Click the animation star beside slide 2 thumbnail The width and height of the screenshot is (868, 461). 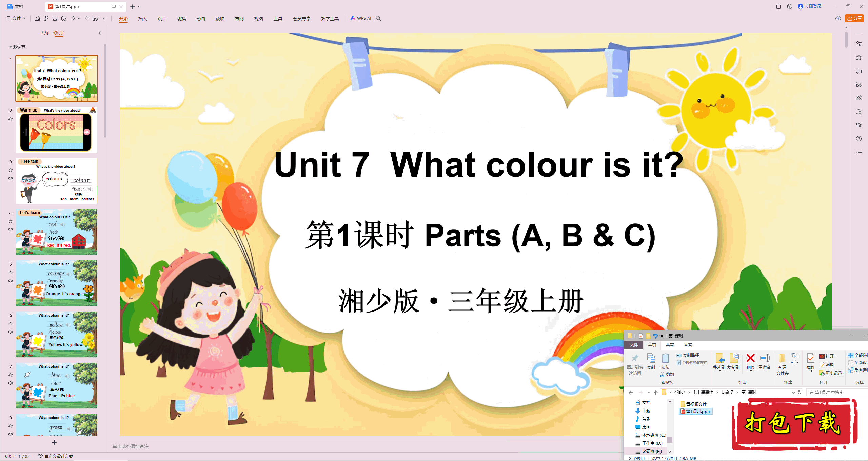pos(11,119)
